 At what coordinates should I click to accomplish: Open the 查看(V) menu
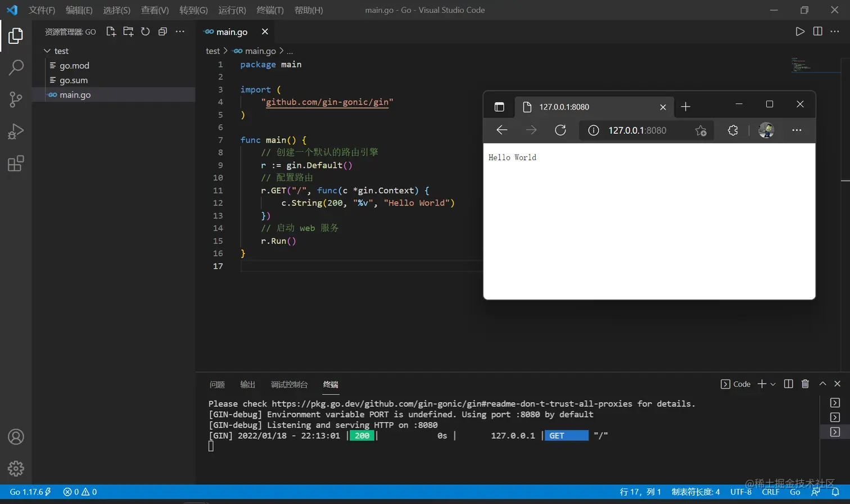pyautogui.click(x=155, y=10)
